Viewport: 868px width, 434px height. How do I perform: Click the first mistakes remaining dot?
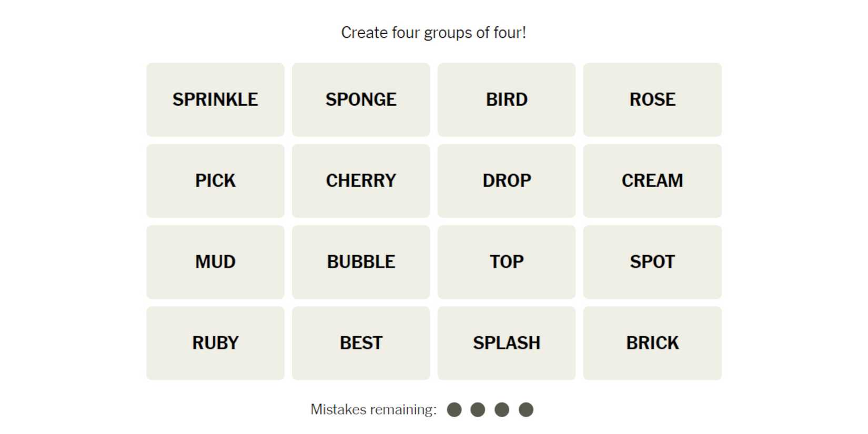(x=454, y=410)
